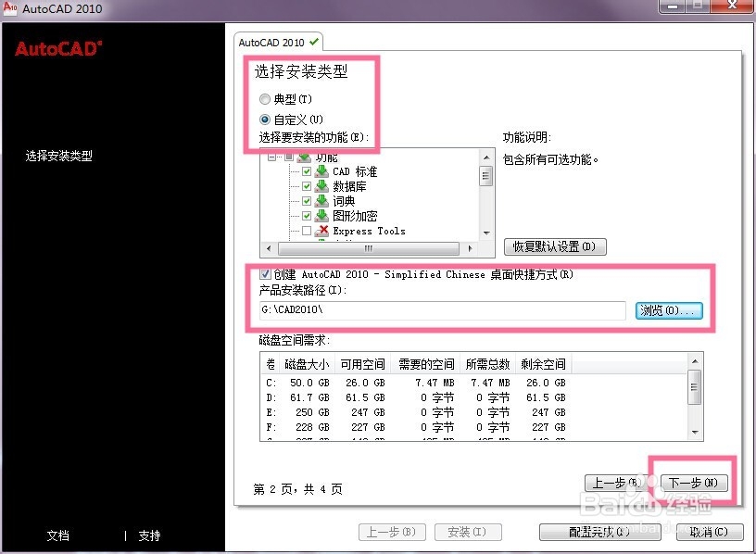This screenshot has height=554, width=756.
Task: Click the AutoCAD title bar app icon
Action: (x=10, y=8)
